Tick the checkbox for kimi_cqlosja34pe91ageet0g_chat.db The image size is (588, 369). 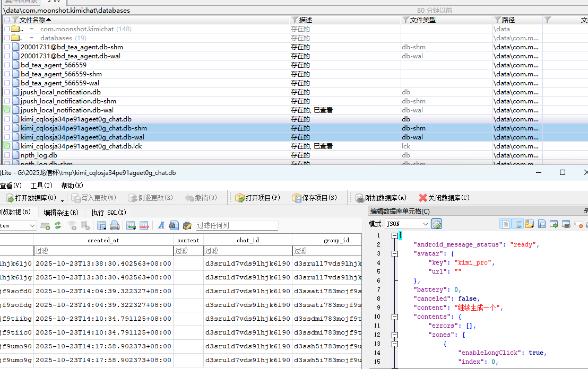click(x=7, y=119)
